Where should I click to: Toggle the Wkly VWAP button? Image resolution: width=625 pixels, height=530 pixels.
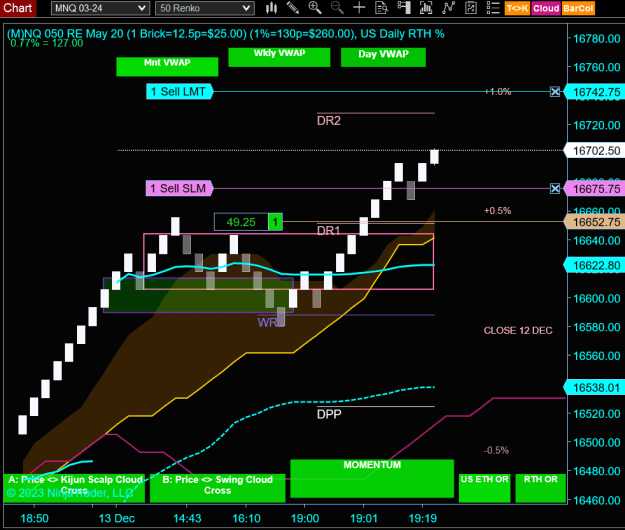click(x=279, y=57)
